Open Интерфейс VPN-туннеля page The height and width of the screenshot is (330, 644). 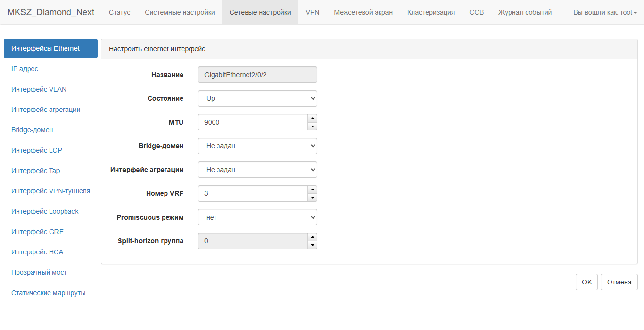click(50, 191)
